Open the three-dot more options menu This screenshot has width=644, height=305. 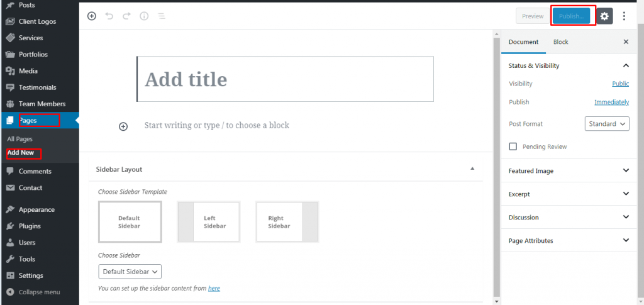point(624,16)
